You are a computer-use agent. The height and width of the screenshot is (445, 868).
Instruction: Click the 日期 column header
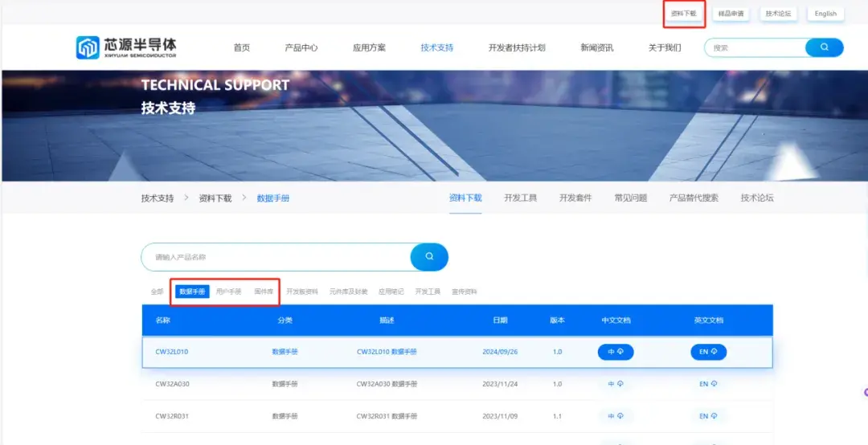[x=501, y=320]
